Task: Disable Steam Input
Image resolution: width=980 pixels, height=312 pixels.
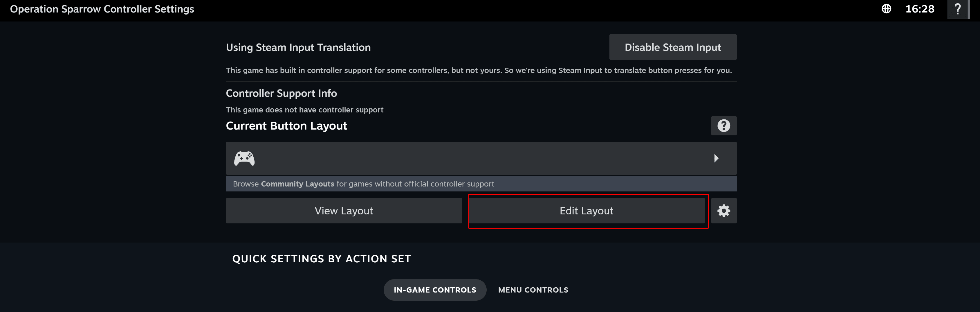Action: coord(673,47)
